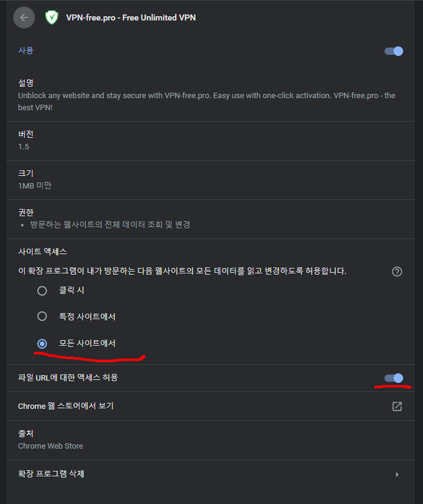Image resolution: width=423 pixels, height=504 pixels.
Task: Click the Chrome 웹 스토어에서 보기 text
Action: [66, 406]
